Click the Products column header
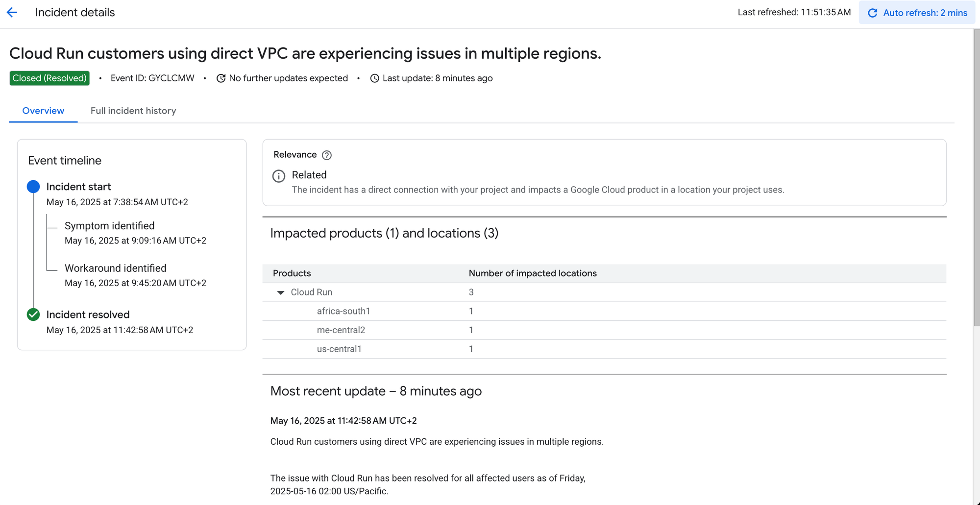The height and width of the screenshot is (505, 980). [x=292, y=273]
